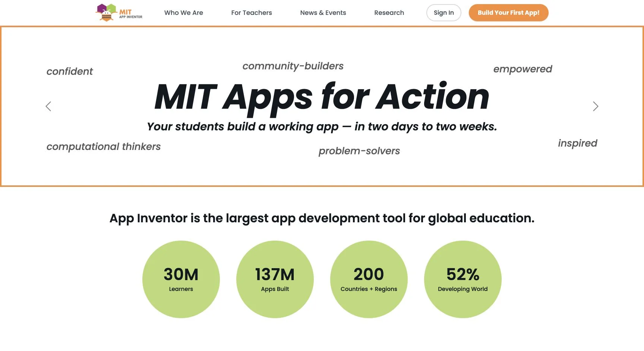Select the 200 Countries + Regions circle

(x=369, y=279)
